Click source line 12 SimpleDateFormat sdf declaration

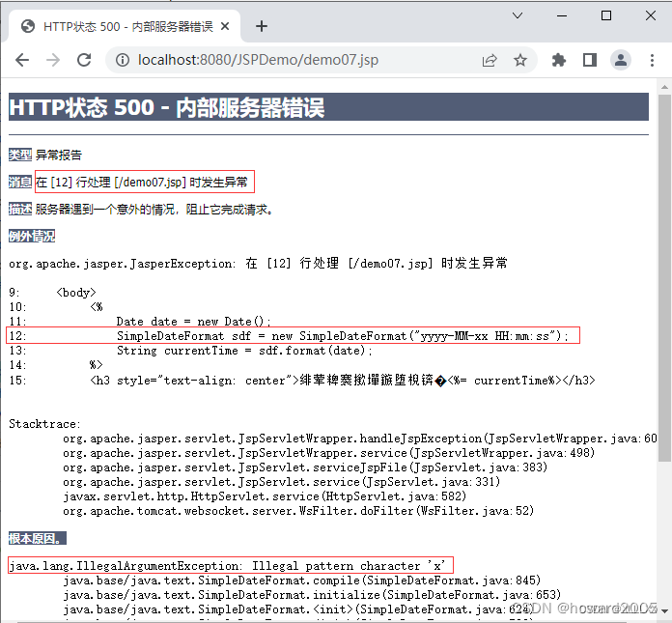click(289, 336)
